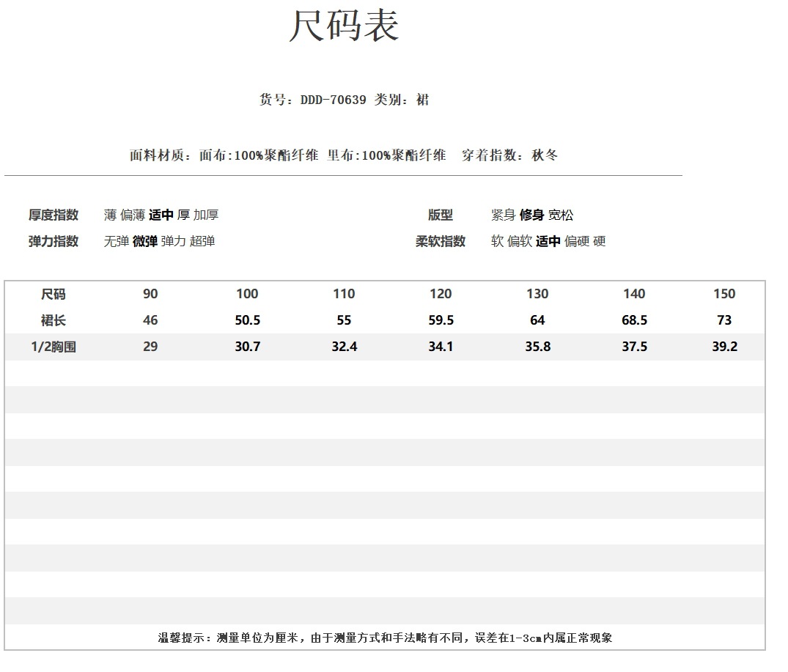Select the bold 微弹 elasticity option

pos(144,241)
